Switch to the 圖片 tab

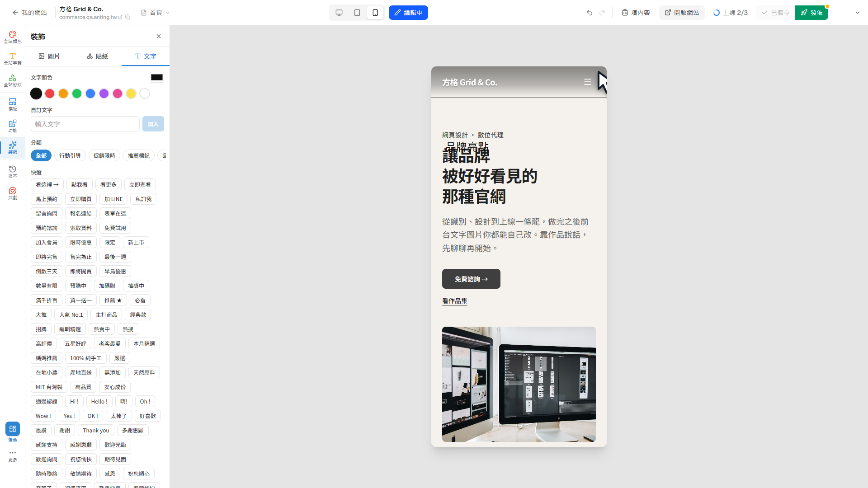49,56
